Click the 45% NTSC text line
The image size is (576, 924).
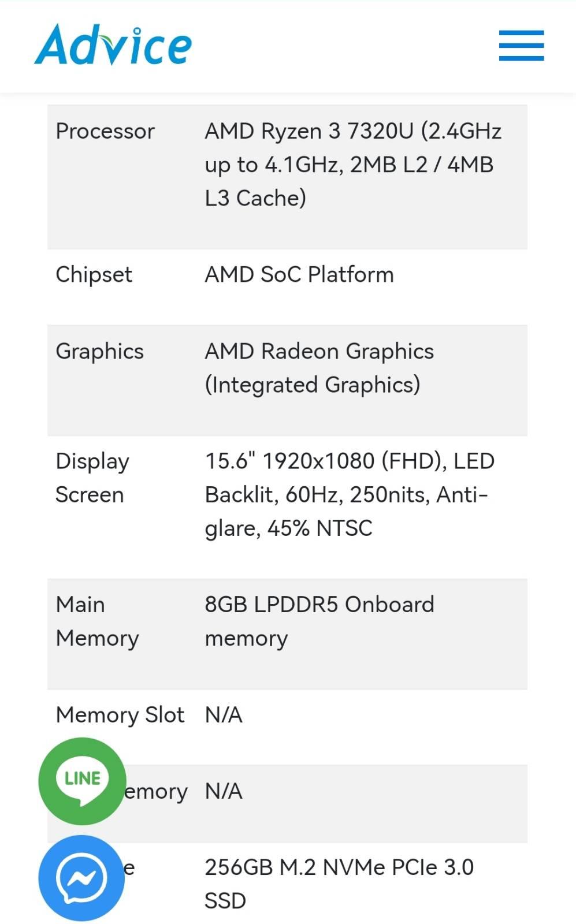click(x=288, y=528)
